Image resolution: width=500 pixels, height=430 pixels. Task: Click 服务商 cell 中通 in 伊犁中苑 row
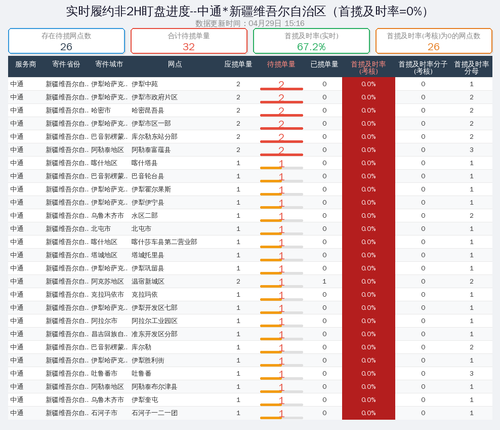pyautogui.click(x=17, y=84)
